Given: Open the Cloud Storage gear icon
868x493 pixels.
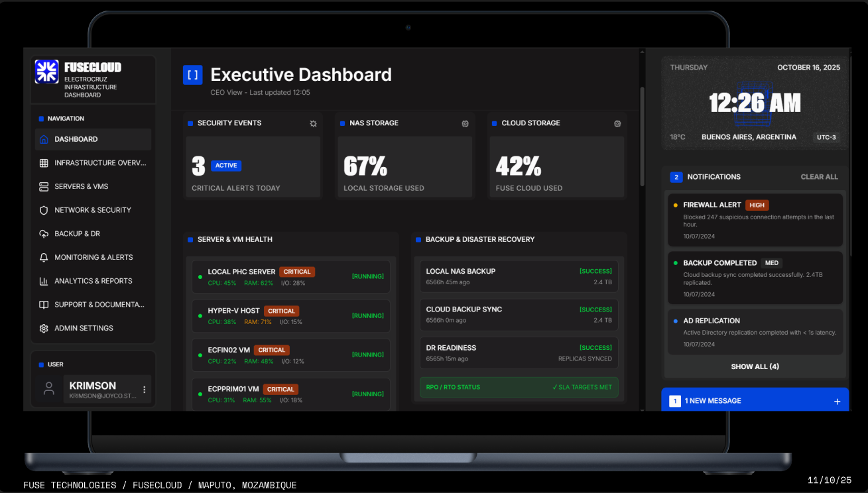Looking at the screenshot, I should [617, 123].
